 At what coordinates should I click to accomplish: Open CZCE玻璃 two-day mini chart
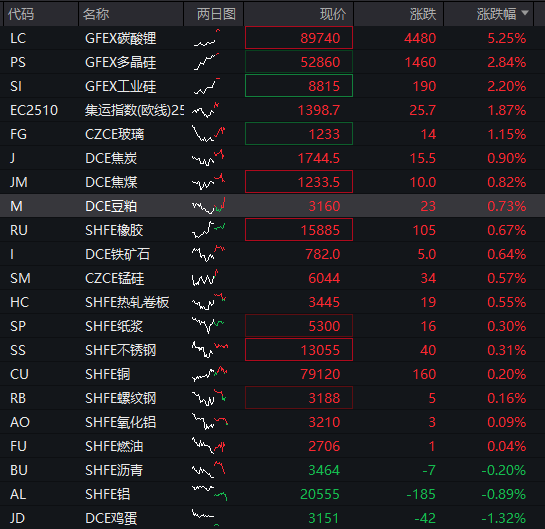coord(209,134)
